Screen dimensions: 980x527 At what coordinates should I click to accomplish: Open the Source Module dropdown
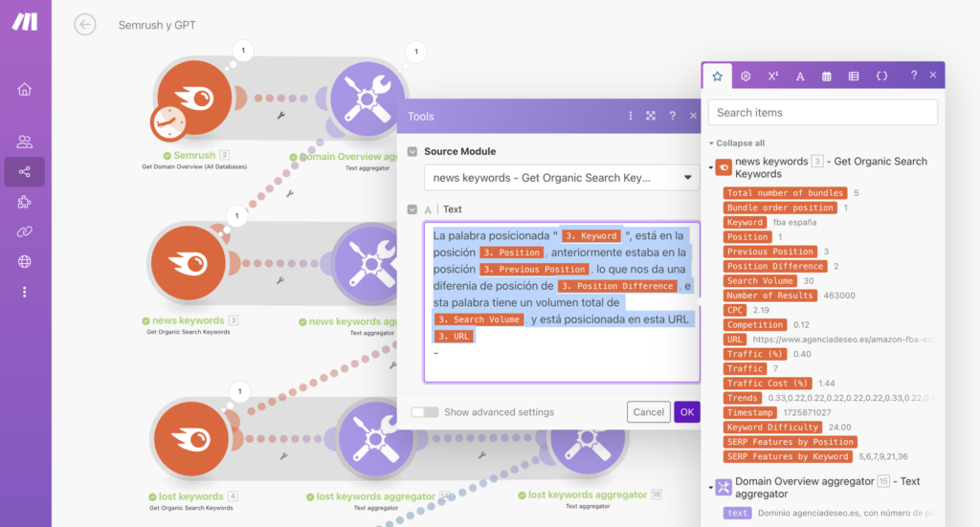(x=562, y=178)
